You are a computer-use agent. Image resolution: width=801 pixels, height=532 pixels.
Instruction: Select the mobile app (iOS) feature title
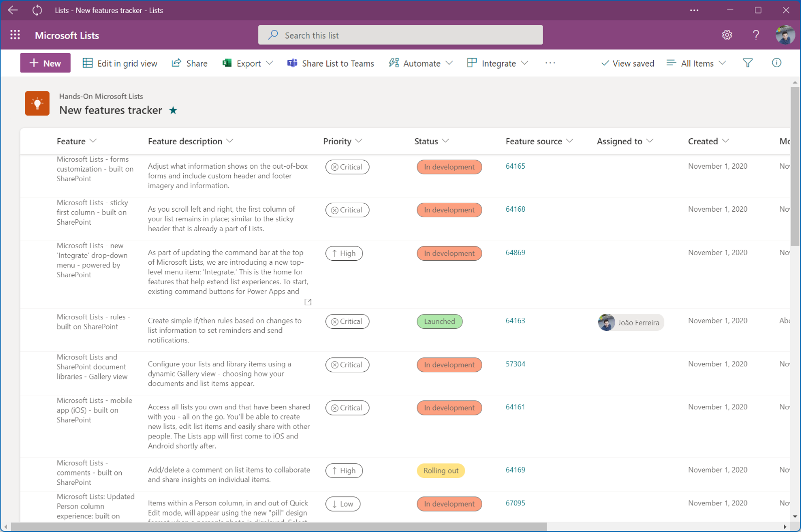[x=95, y=410]
